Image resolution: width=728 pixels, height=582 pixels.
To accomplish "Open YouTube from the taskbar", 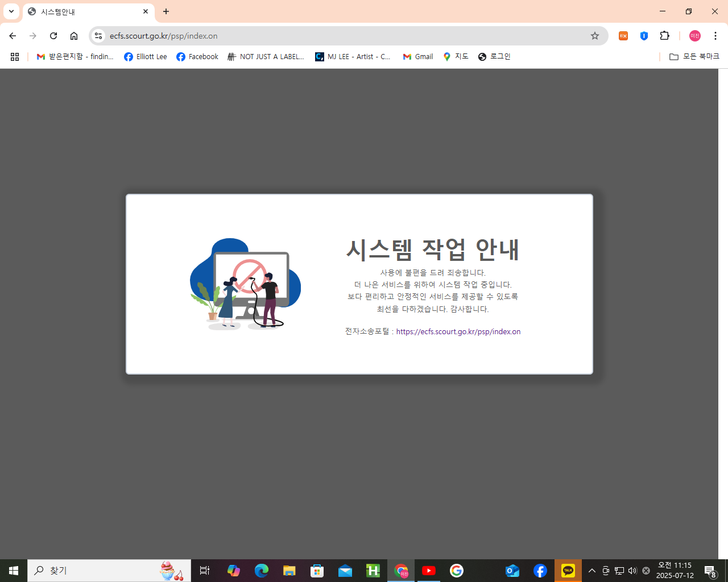I will tap(428, 570).
